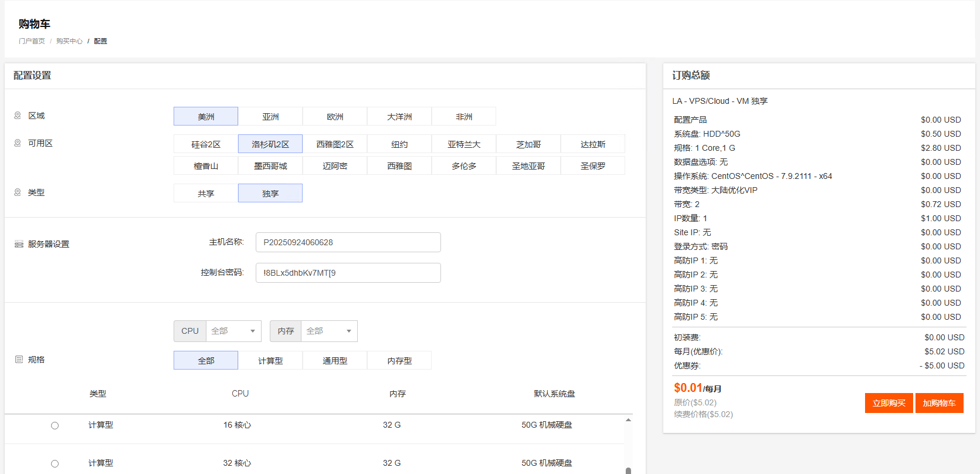Click the 立即购买 buy now button
This screenshot has width=980, height=474.
[889, 403]
